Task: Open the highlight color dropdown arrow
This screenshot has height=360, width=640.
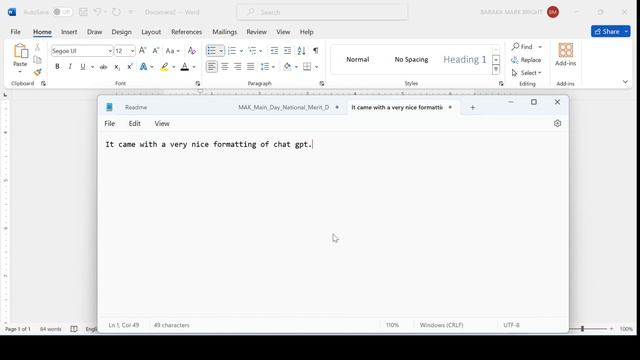Action: 173,67
